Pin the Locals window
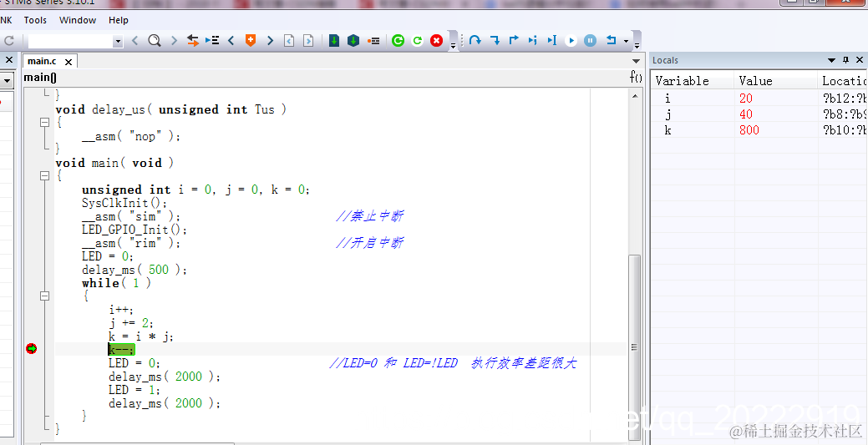The image size is (868, 445). (845, 60)
